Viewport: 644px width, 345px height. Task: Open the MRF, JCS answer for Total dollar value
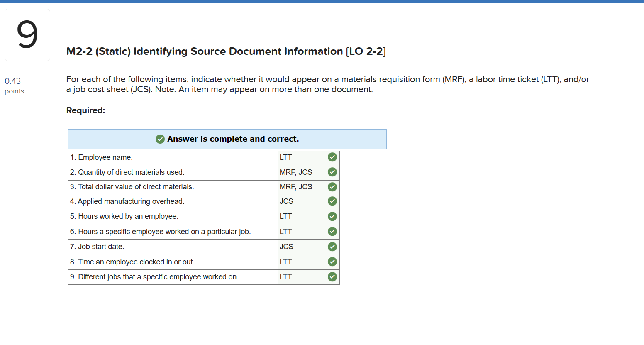(x=309, y=187)
